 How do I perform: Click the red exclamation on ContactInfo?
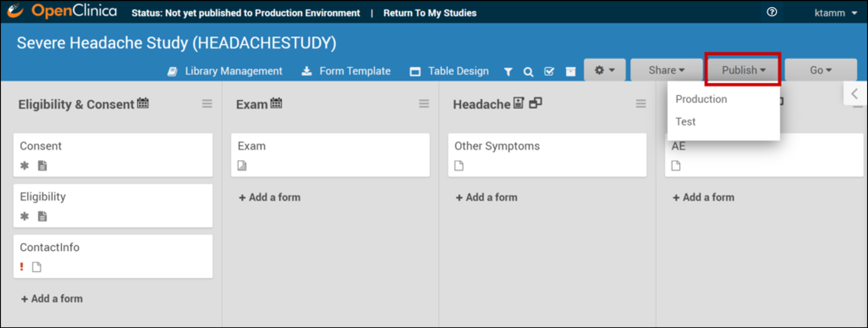(x=22, y=267)
